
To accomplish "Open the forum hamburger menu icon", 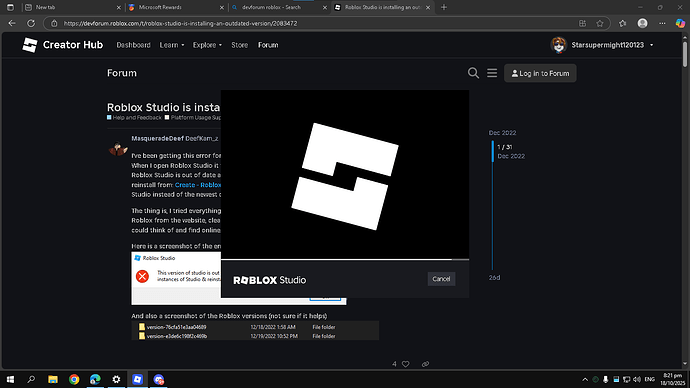I will [492, 73].
